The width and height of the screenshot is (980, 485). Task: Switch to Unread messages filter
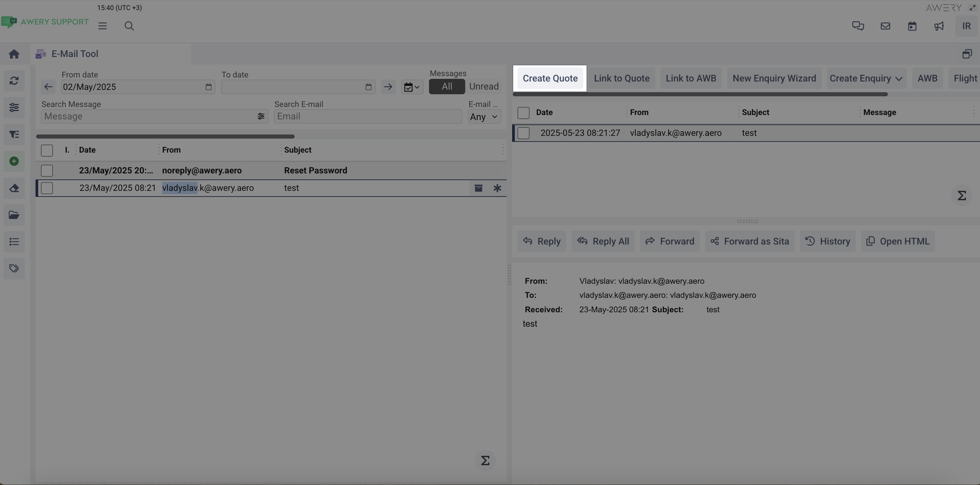[484, 87]
